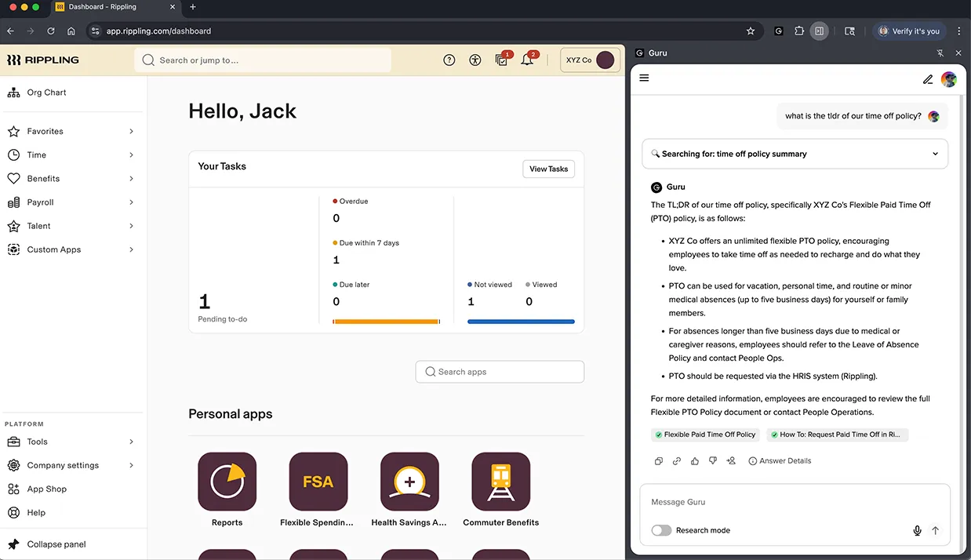Click the Search apps field
Image resolution: width=971 pixels, height=560 pixels.
(500, 372)
